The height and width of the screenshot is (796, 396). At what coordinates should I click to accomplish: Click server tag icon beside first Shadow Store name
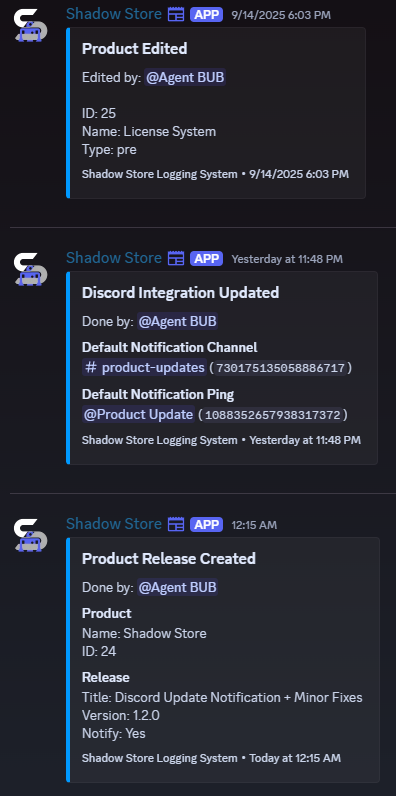[x=176, y=14]
